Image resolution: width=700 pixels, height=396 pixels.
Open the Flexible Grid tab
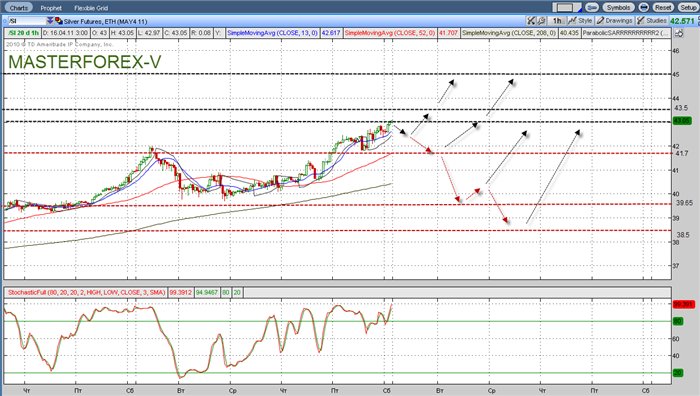[91, 8]
